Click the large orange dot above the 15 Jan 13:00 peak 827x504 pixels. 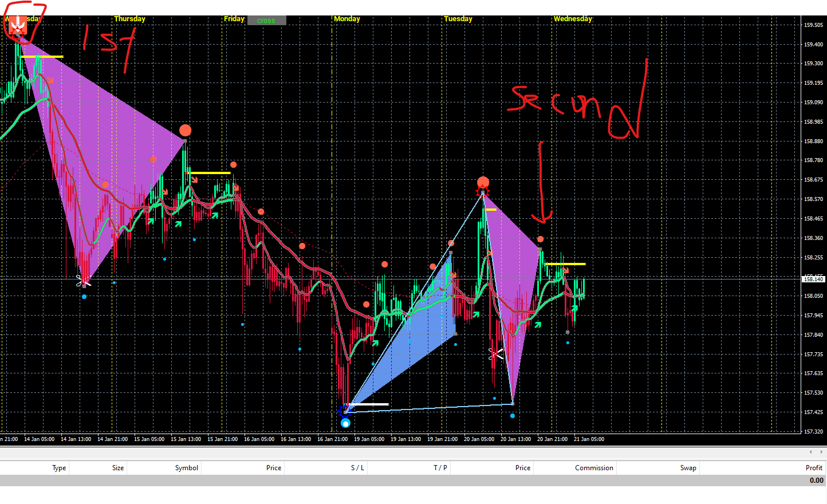185,130
